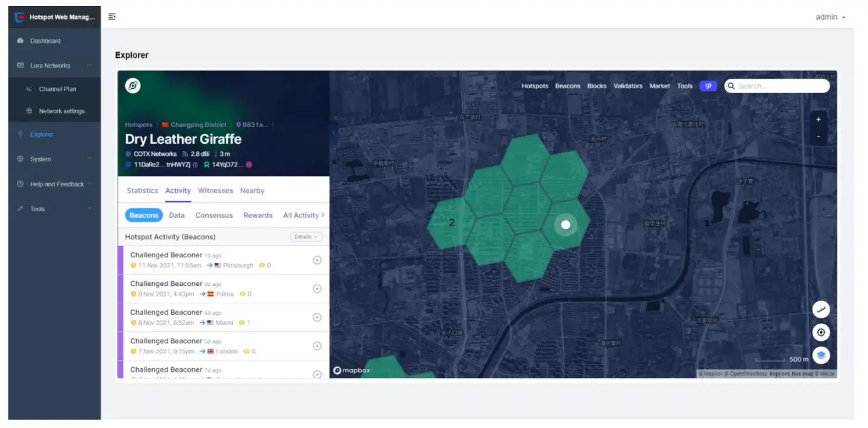Open Channel Plan page
The width and height of the screenshot is (868, 428).
click(57, 89)
